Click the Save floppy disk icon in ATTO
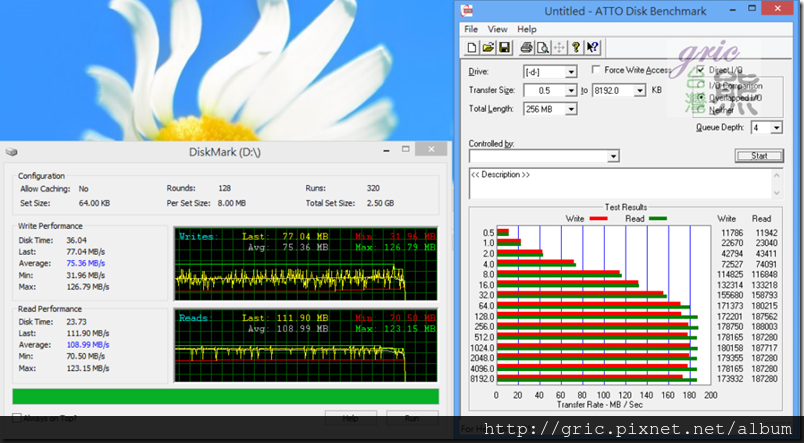Screen dimensions: 804x443 click(x=505, y=48)
